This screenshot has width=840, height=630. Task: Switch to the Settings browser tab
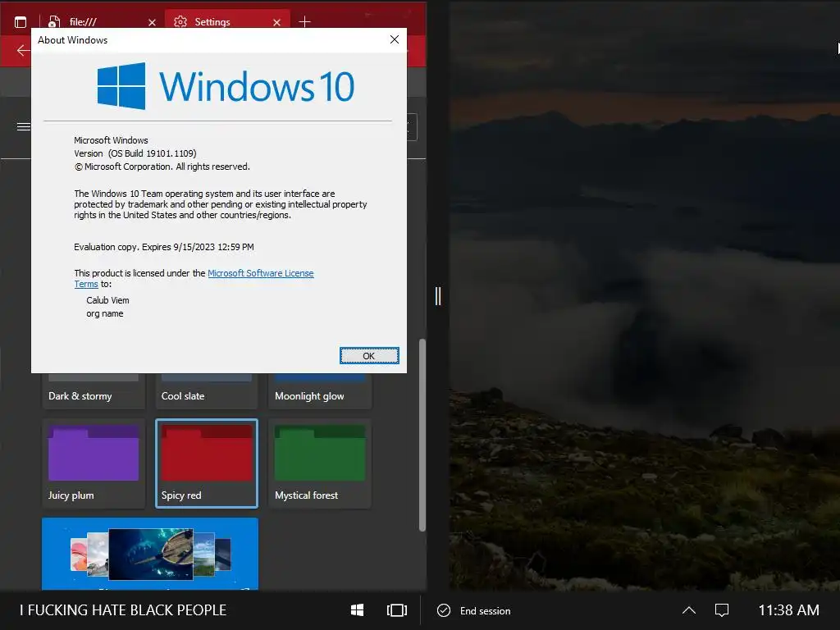[228, 22]
